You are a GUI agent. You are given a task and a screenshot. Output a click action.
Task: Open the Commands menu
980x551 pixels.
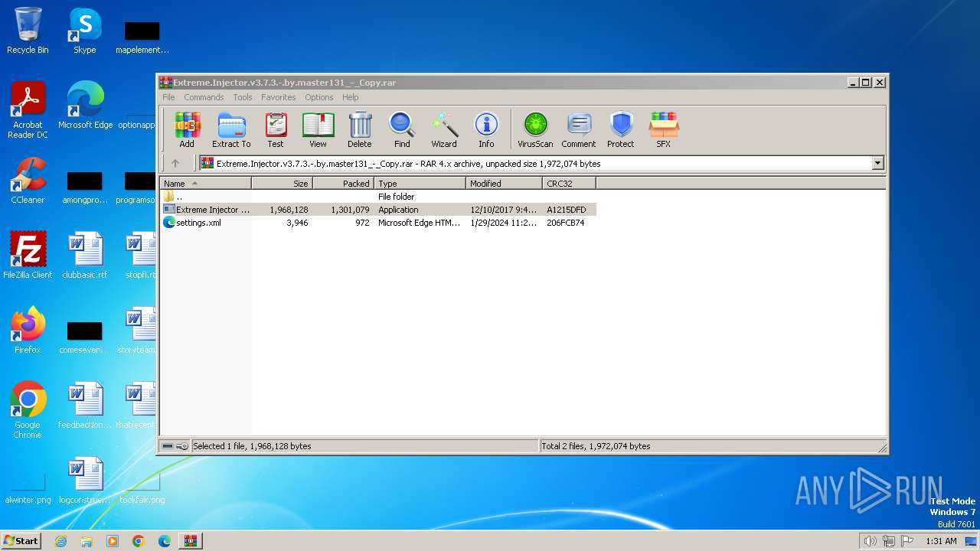tap(204, 97)
